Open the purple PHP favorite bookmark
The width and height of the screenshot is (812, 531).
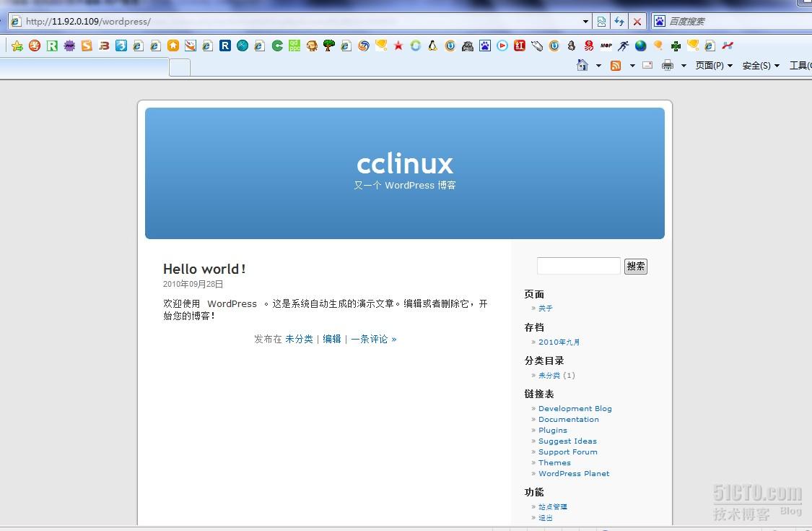click(x=69, y=46)
